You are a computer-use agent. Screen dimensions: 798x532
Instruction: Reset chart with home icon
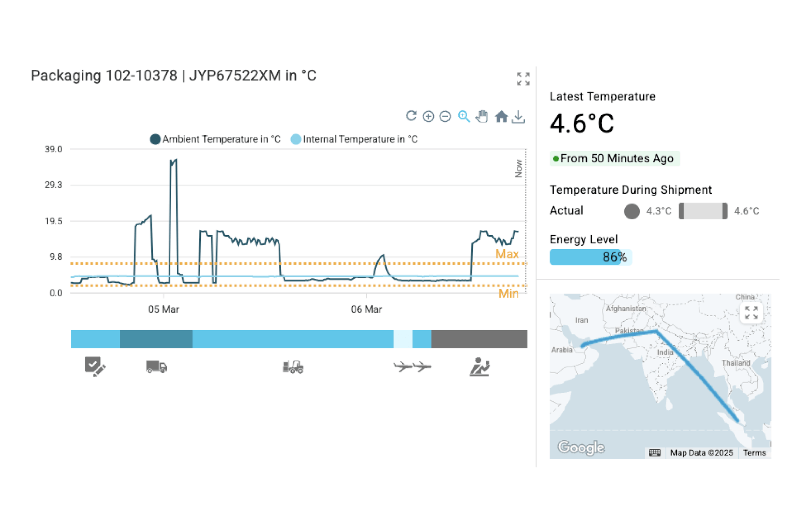501,116
